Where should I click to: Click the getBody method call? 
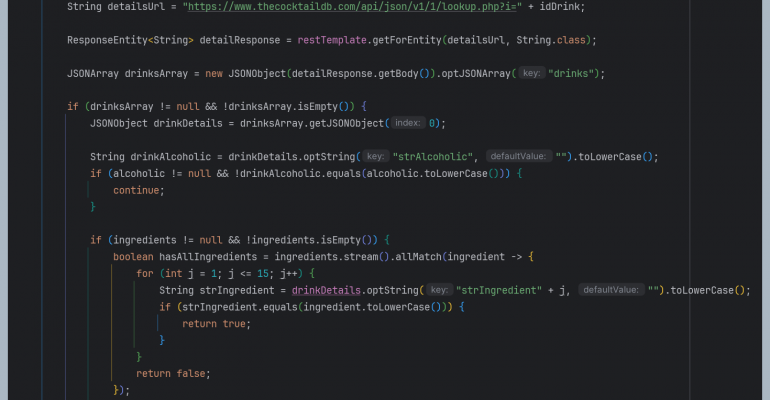tap(398, 74)
